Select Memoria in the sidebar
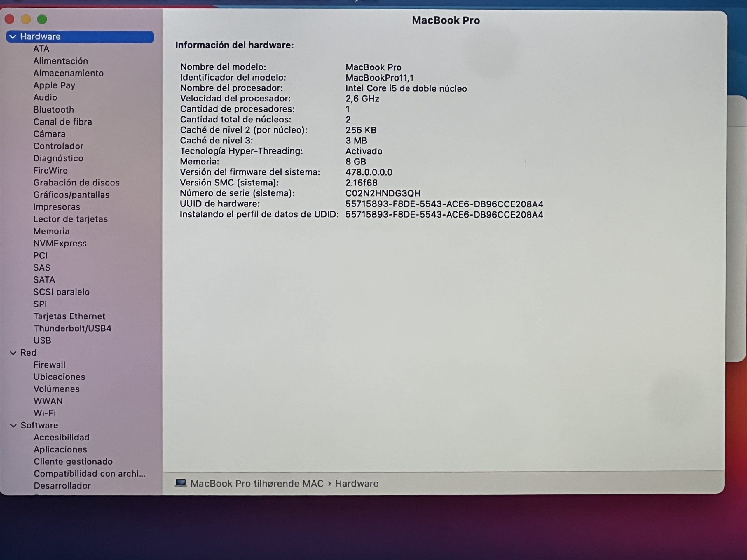 point(51,231)
